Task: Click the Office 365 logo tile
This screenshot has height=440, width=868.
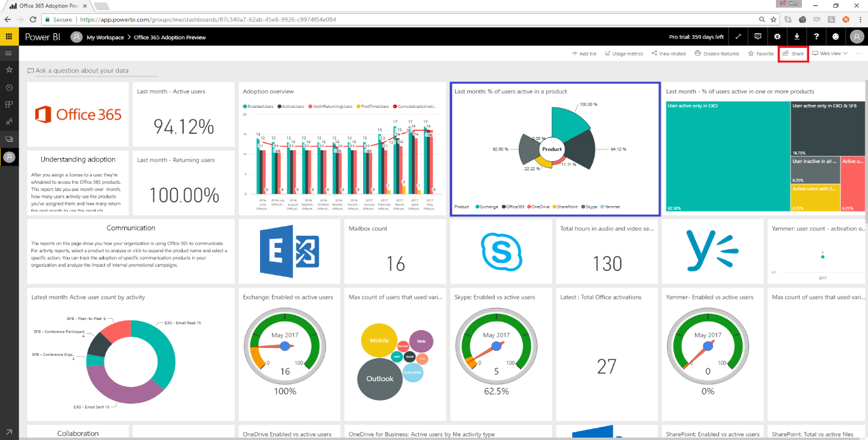Action: [x=78, y=115]
